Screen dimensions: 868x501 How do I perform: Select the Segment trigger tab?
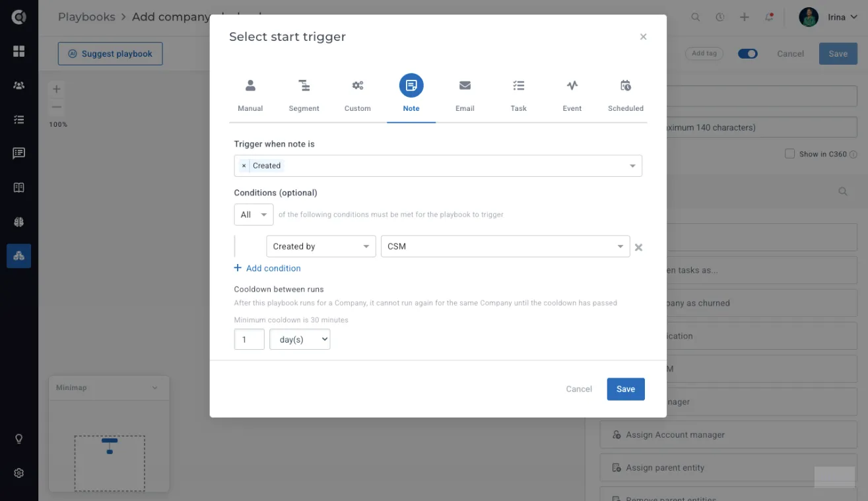coord(304,96)
